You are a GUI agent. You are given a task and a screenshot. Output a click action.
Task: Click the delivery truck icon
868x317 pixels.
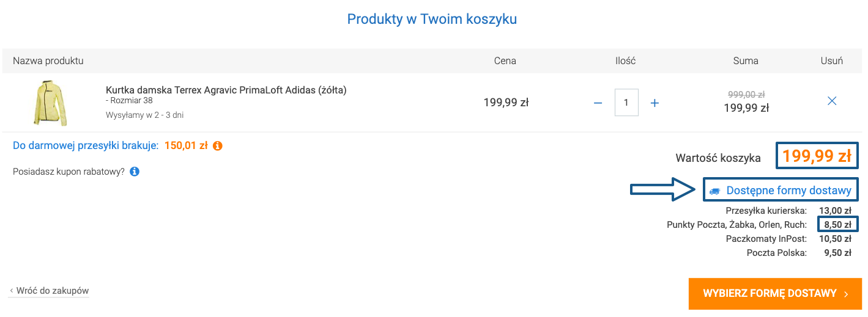pyautogui.click(x=714, y=191)
